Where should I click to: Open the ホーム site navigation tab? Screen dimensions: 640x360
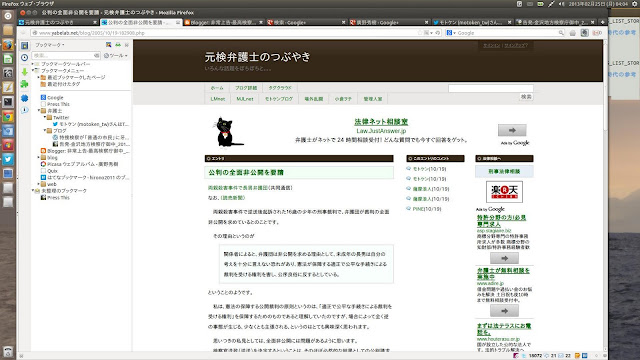tap(217, 88)
